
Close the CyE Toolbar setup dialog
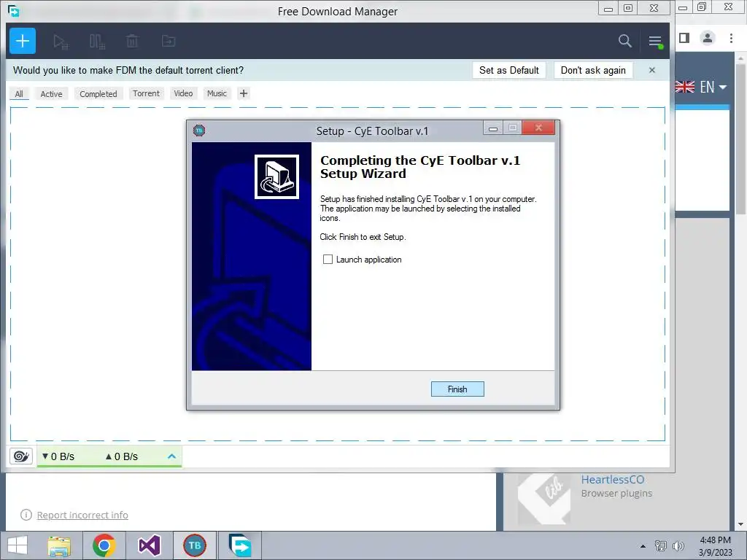538,128
